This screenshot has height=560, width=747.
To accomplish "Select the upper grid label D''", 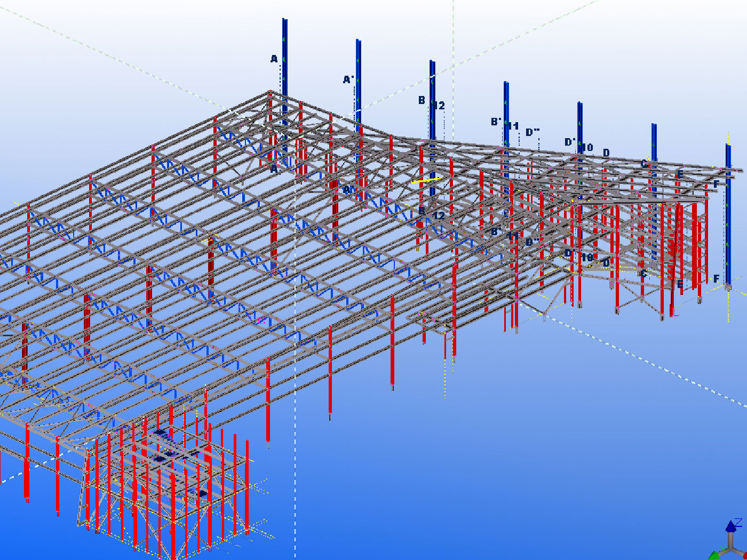I will [x=532, y=132].
